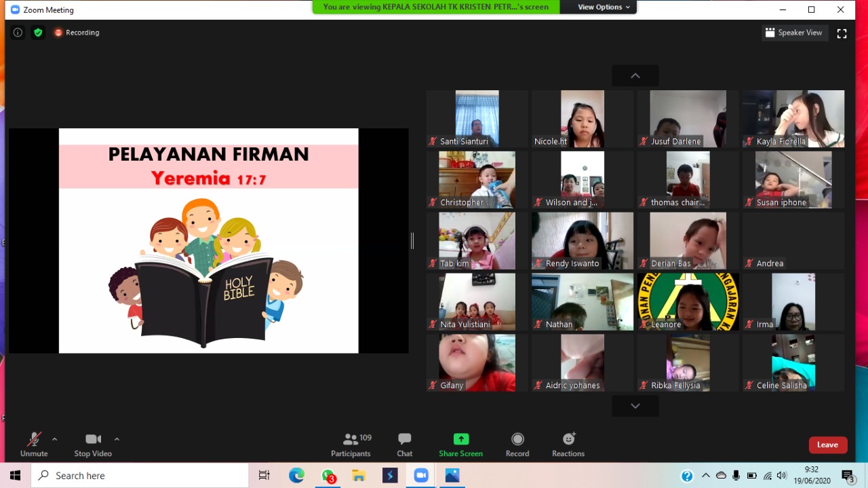868x488 pixels.
Task: Expand video options arrow beside Stop Video
Action: point(117,439)
